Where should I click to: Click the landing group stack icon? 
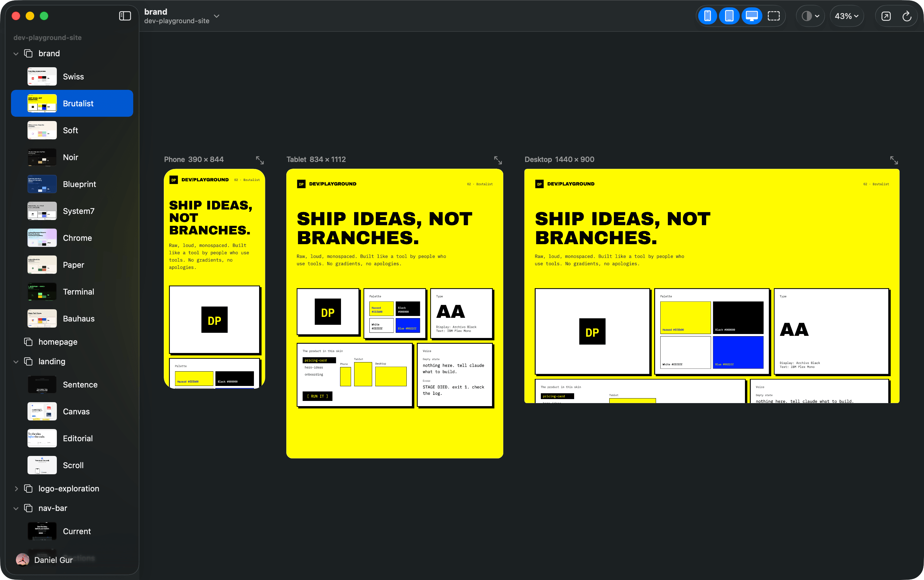click(x=28, y=361)
